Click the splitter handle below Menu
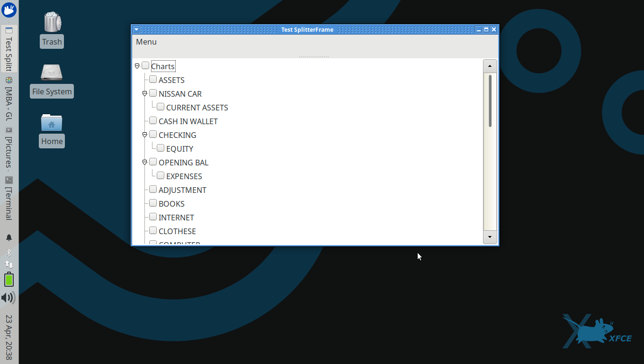This screenshot has width=644, height=364. (314, 57)
